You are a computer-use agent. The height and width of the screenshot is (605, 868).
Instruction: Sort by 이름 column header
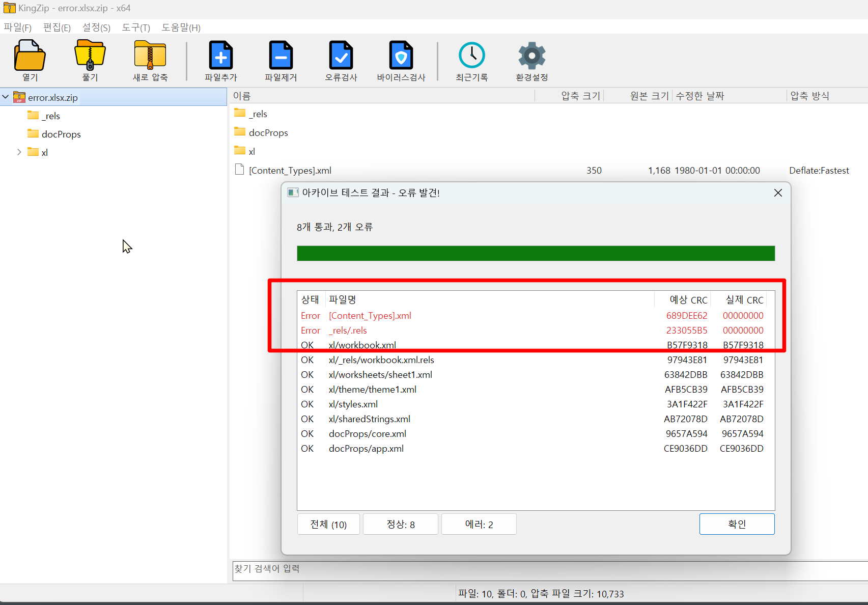point(382,96)
